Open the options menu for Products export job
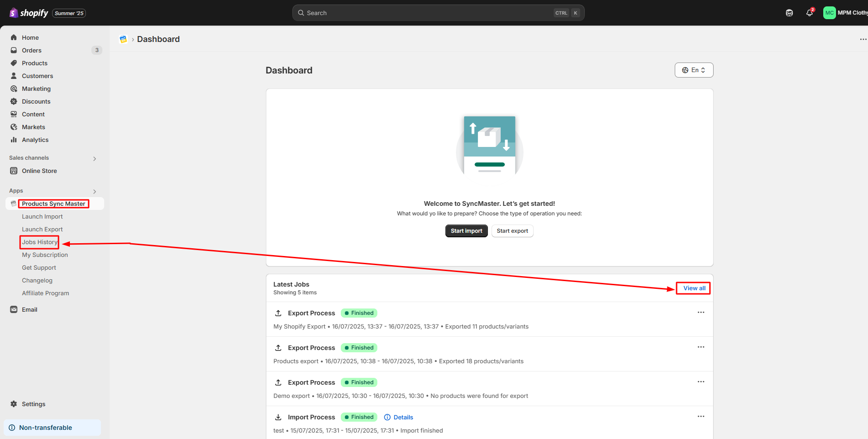Screen dimensions: 868x439 click(701, 347)
